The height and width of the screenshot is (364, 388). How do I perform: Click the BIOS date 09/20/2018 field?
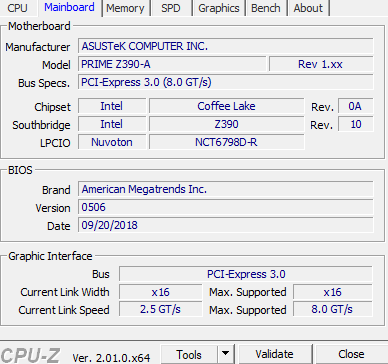point(226,225)
